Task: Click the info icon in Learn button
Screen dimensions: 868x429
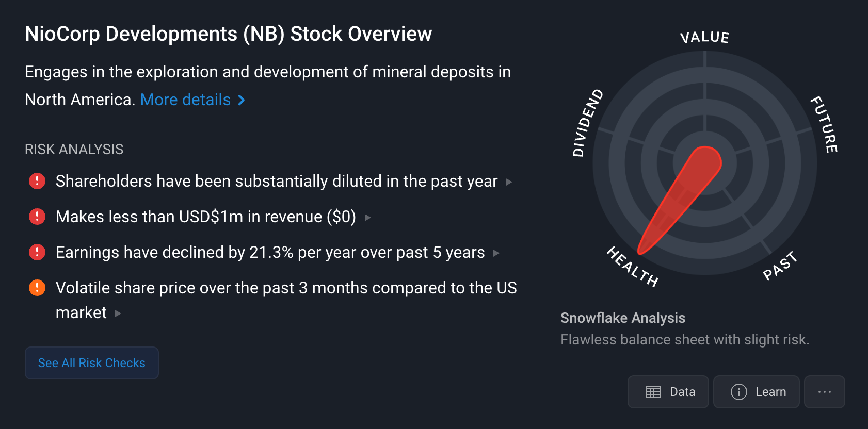Action: point(739,392)
